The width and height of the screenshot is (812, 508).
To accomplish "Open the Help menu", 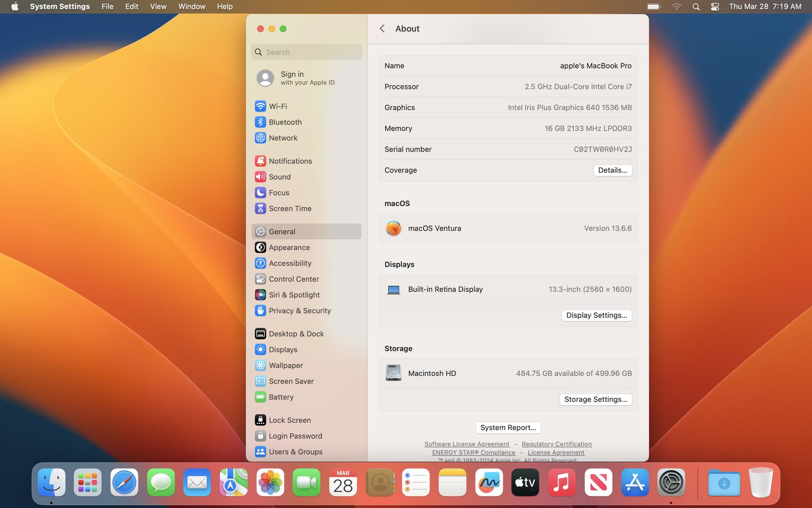I will pyautogui.click(x=225, y=7).
